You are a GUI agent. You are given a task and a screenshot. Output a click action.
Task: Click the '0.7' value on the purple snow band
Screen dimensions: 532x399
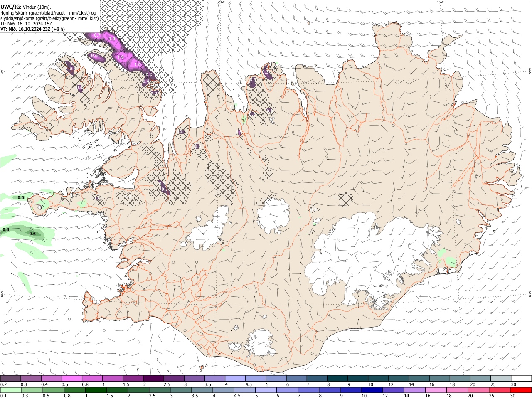point(97,35)
